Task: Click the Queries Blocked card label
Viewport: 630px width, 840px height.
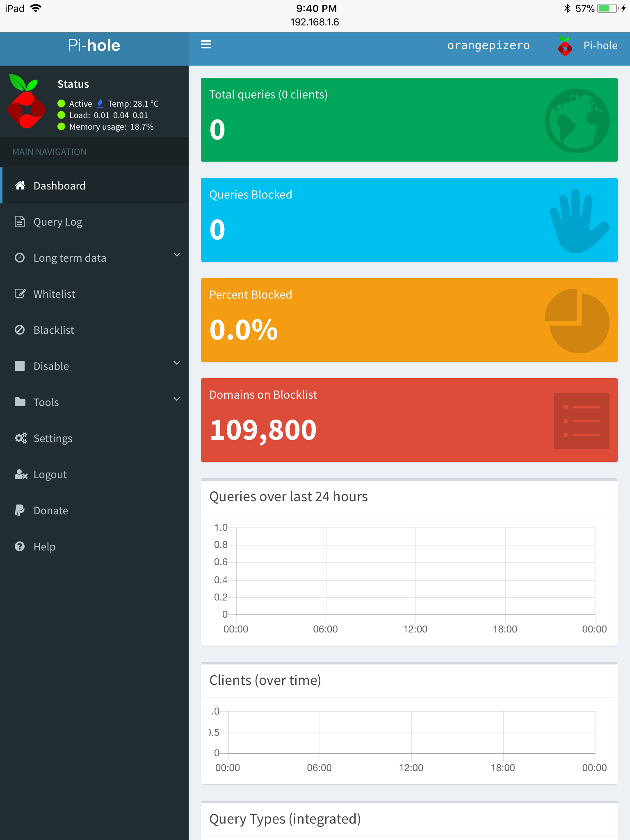Action: click(x=251, y=194)
